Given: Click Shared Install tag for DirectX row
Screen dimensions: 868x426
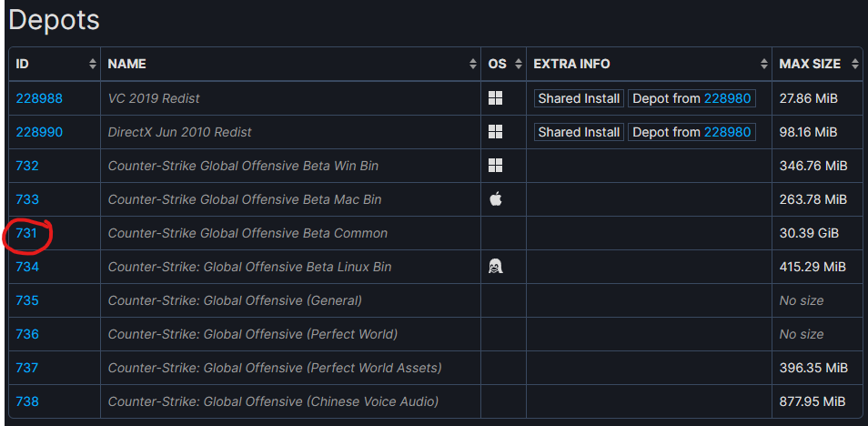Looking at the screenshot, I should pyautogui.click(x=579, y=132).
